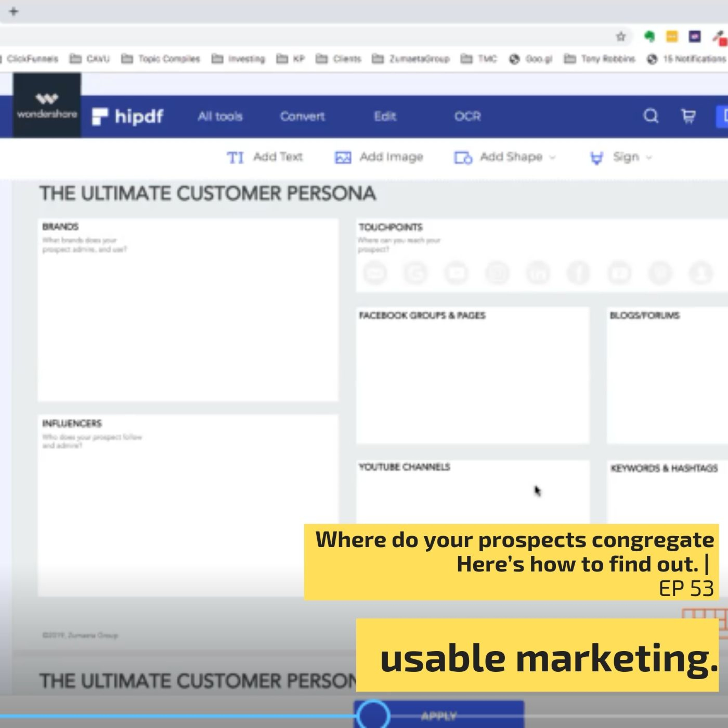
Task: Click the Google touchpoint icon
Action: tap(416, 273)
